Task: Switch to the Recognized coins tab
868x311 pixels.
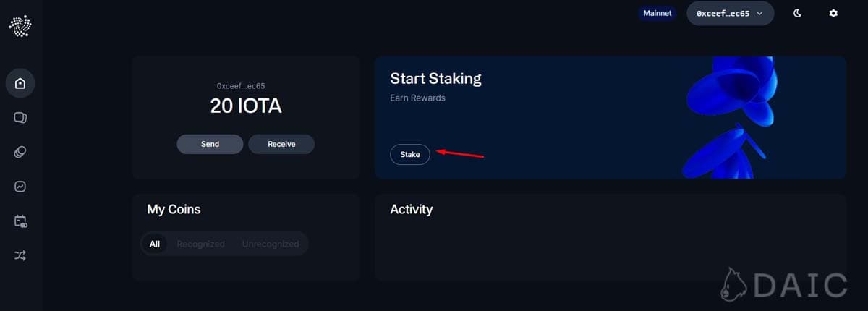Action: pos(200,244)
